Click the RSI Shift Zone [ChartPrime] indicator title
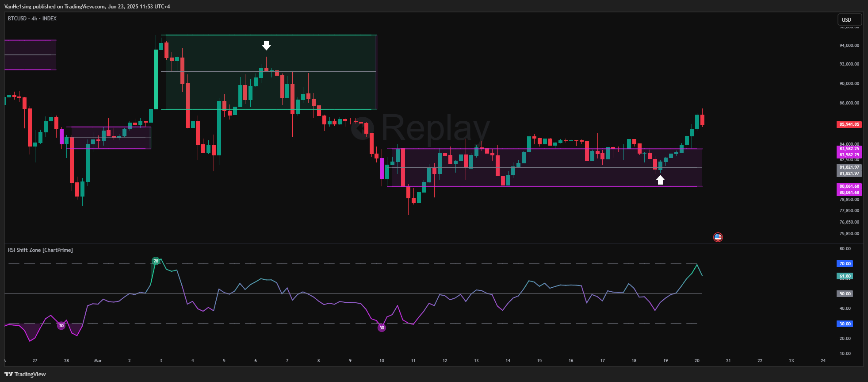The height and width of the screenshot is (382, 868). tap(40, 250)
